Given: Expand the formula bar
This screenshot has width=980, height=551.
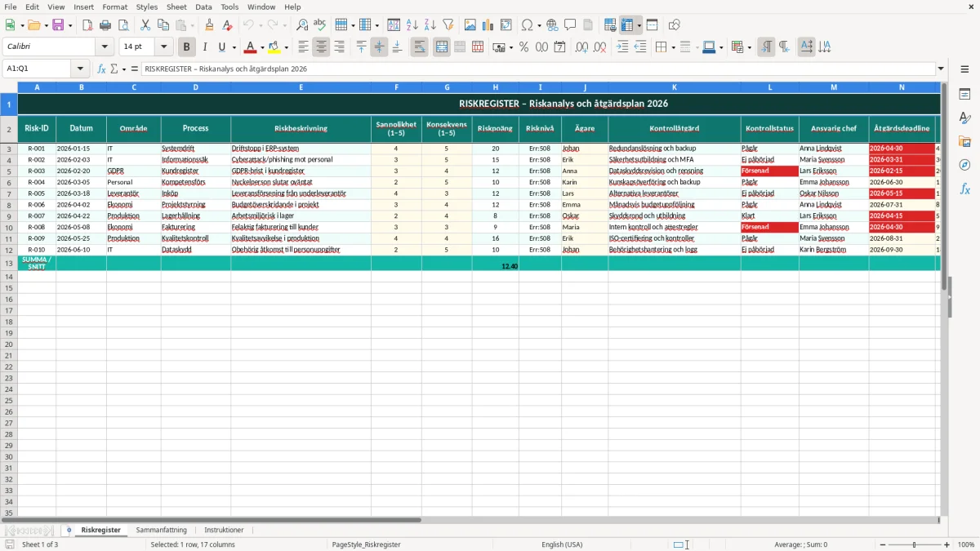Looking at the screenshot, I should tap(941, 69).
